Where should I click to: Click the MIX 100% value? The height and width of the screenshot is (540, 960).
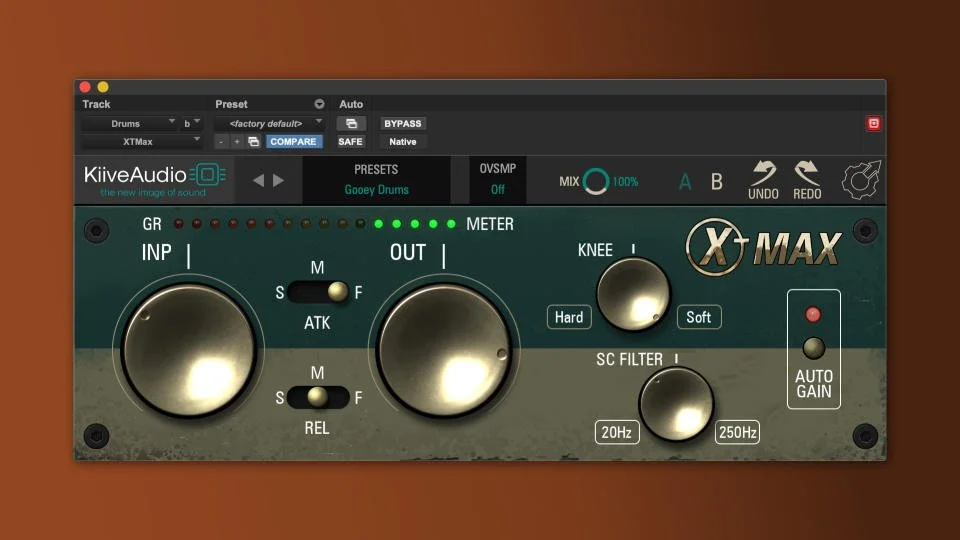pos(625,182)
